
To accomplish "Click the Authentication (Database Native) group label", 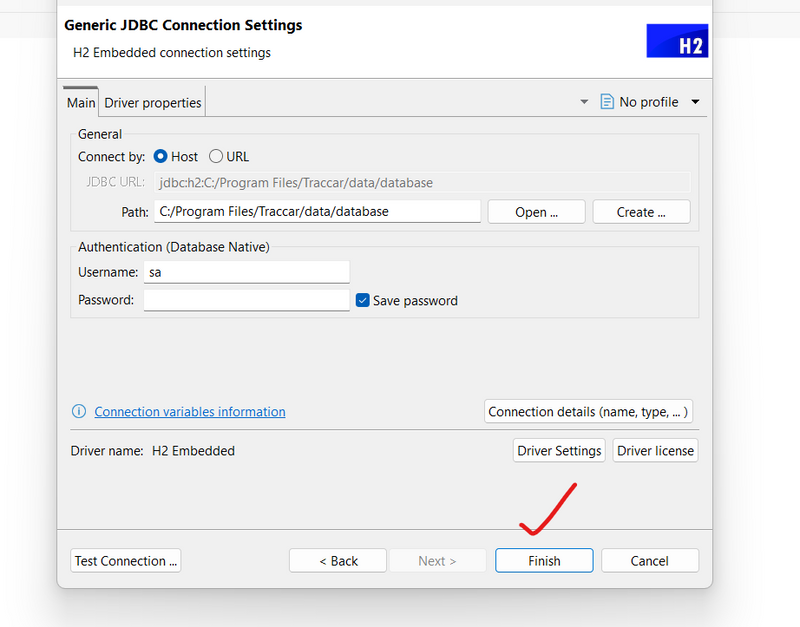I will point(173,247).
